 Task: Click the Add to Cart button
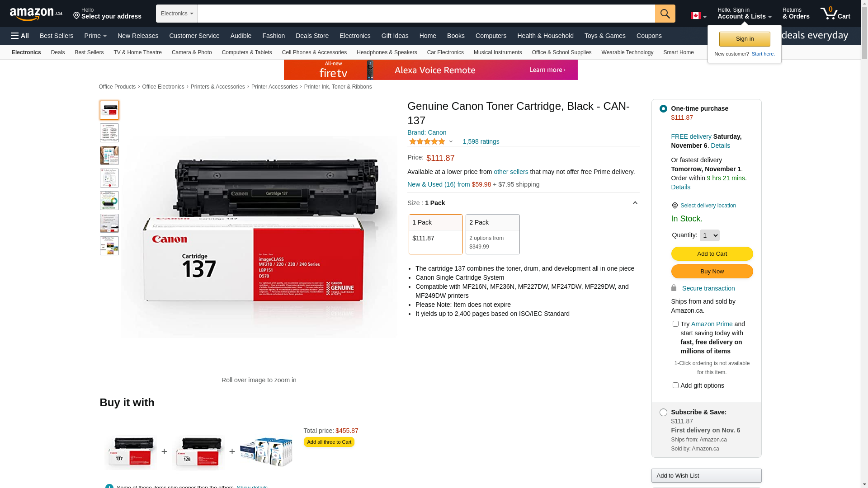[x=712, y=253]
